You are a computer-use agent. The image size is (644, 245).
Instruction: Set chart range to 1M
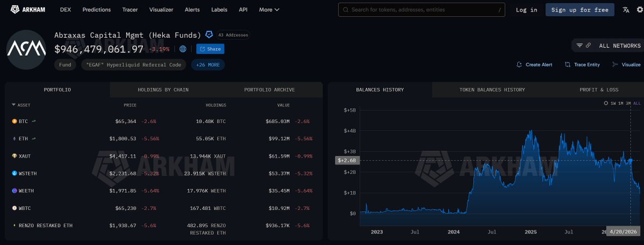[x=620, y=103]
